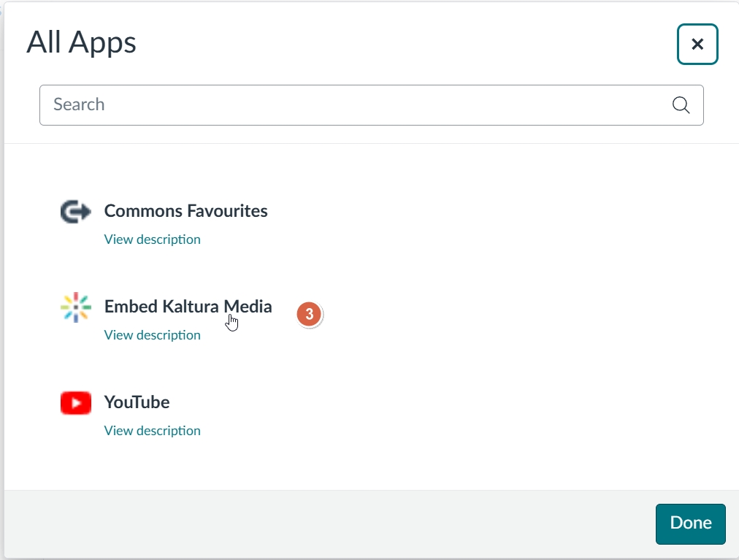View description for YouTube

tap(152, 431)
